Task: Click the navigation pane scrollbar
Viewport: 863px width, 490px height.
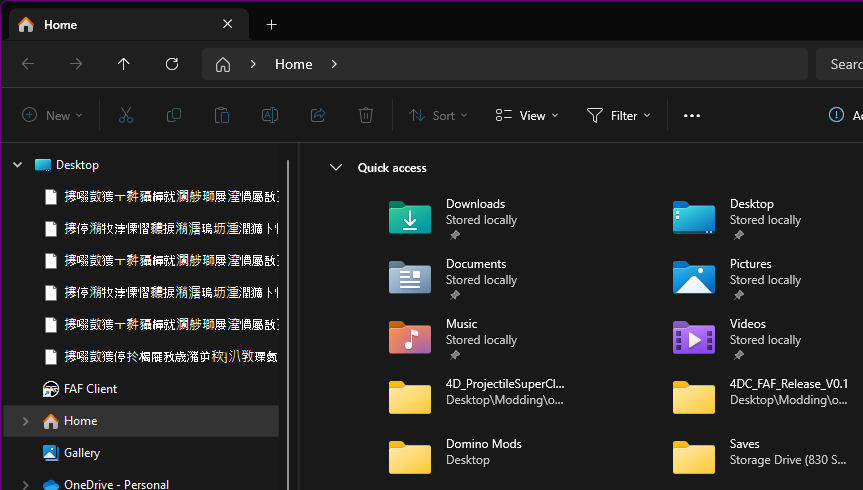Action: 288,325
